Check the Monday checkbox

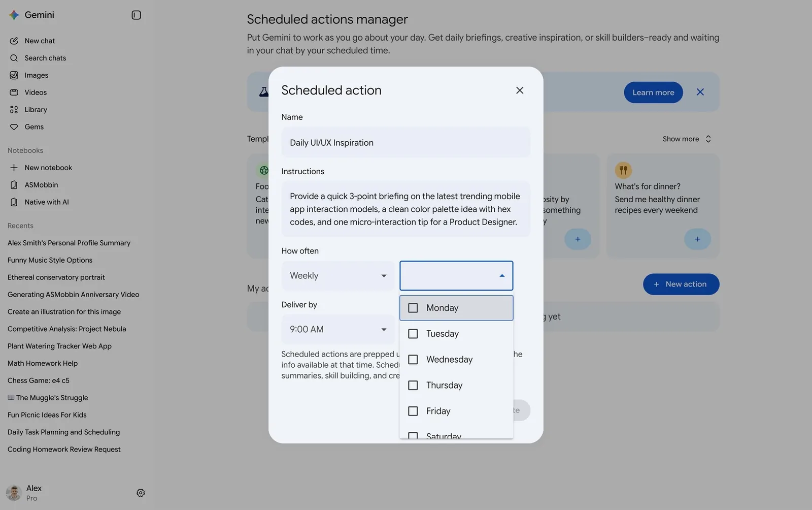[x=413, y=308]
